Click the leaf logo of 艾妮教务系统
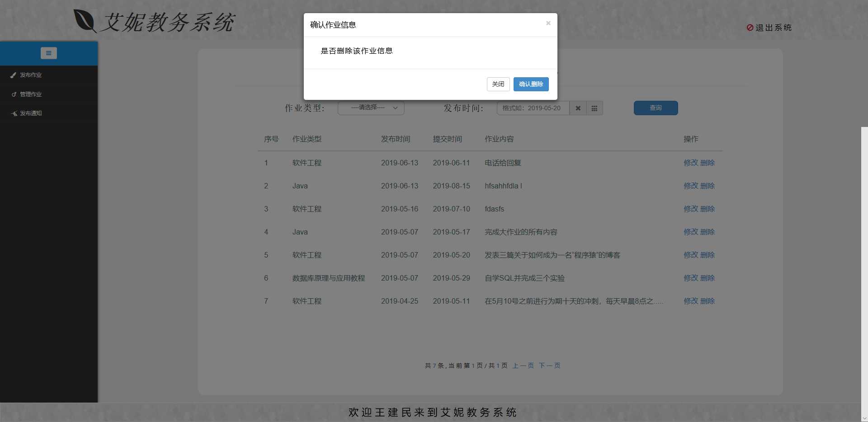 [x=85, y=21]
